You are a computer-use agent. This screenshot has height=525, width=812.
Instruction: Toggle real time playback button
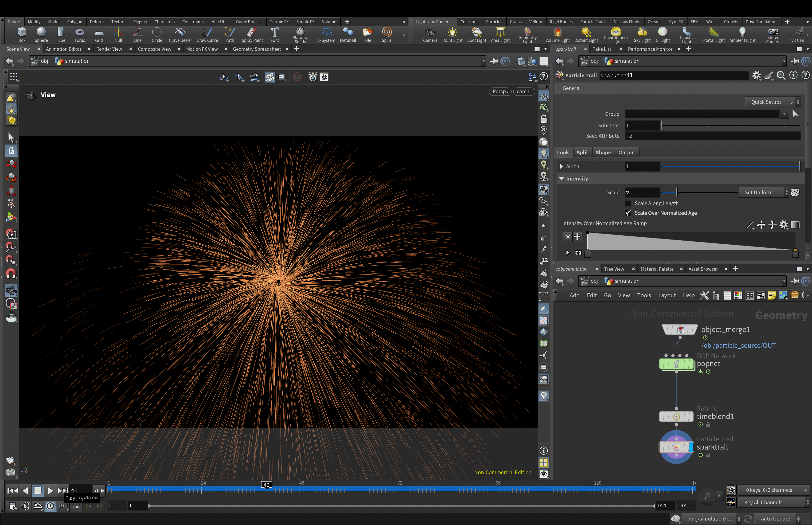51,506
